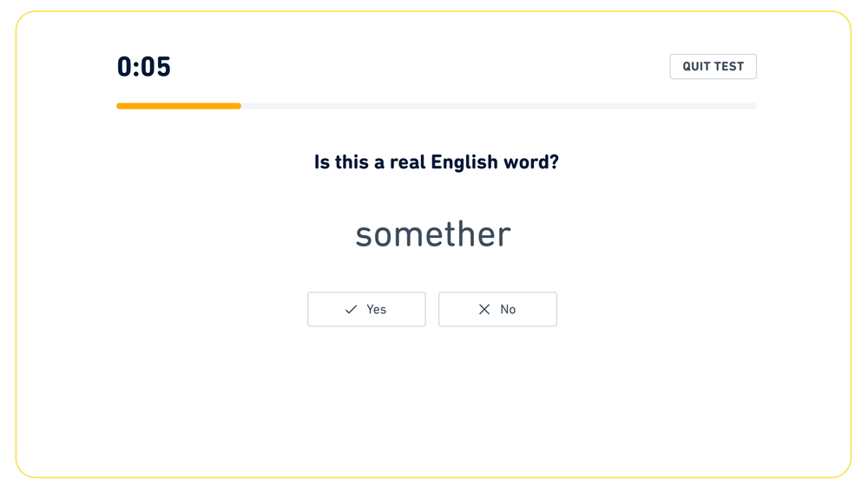This screenshot has width=868, height=493.
Task: Click the "05" seconds in the timer
Action: pyautogui.click(x=155, y=67)
